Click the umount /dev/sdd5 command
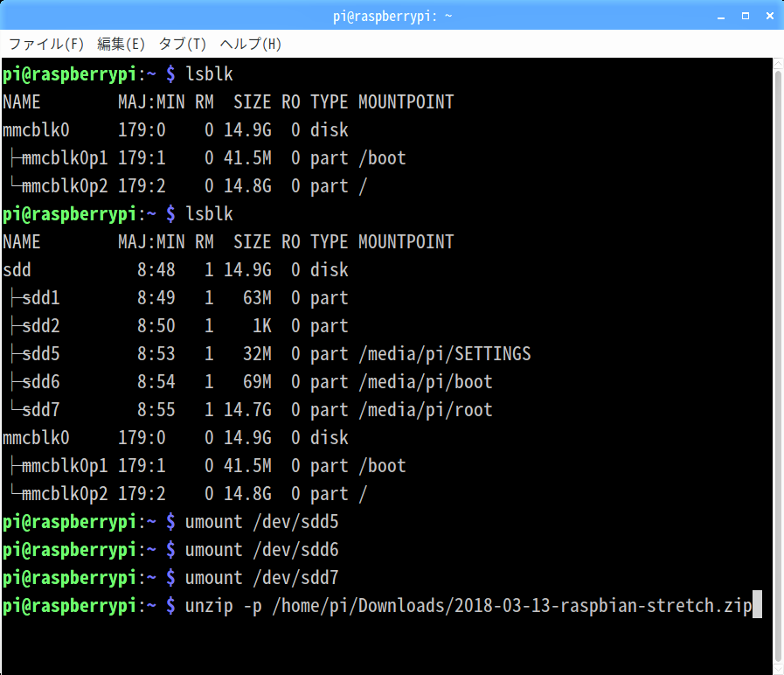Viewport: 784px width, 675px height. tap(261, 522)
